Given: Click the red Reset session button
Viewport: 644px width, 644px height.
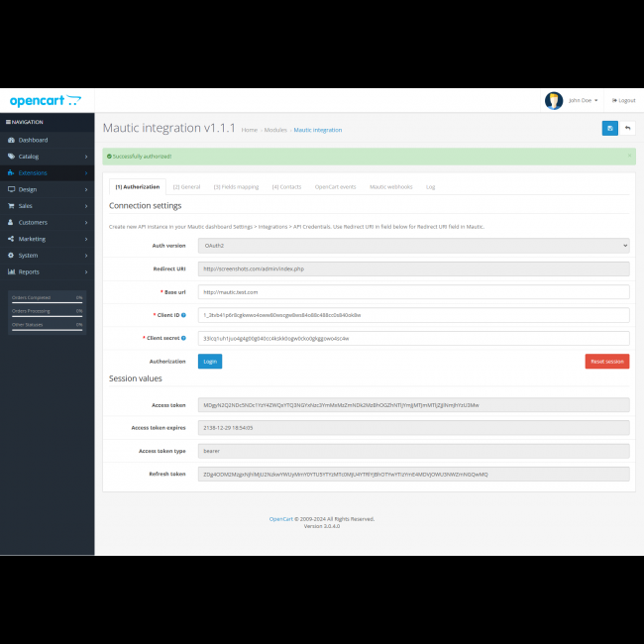Looking at the screenshot, I should point(606,362).
